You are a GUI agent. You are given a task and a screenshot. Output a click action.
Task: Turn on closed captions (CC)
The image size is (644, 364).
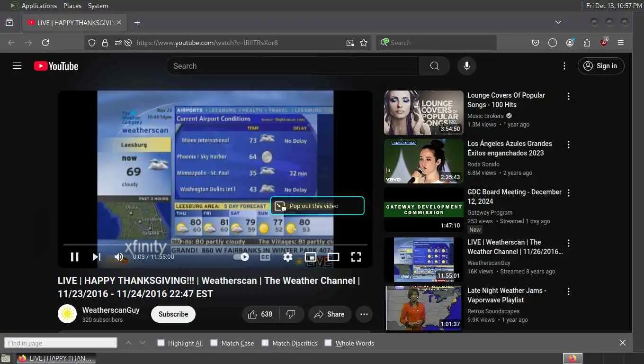265,257
